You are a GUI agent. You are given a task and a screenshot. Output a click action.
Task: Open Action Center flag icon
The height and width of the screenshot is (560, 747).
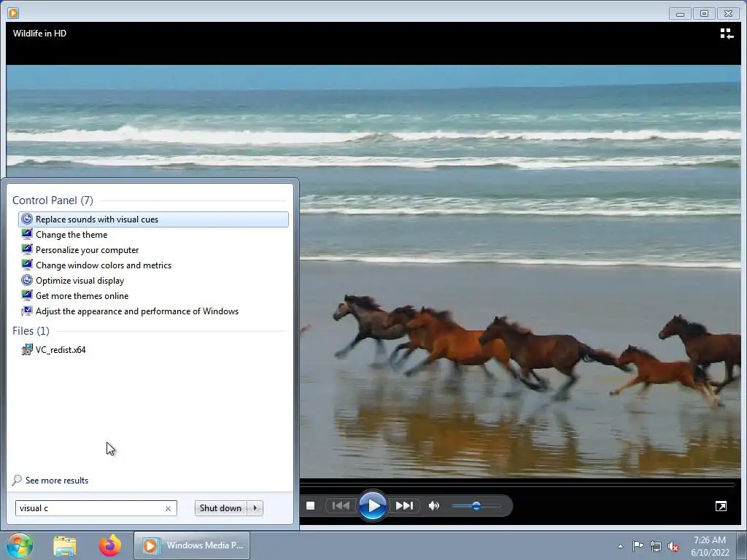click(x=638, y=546)
